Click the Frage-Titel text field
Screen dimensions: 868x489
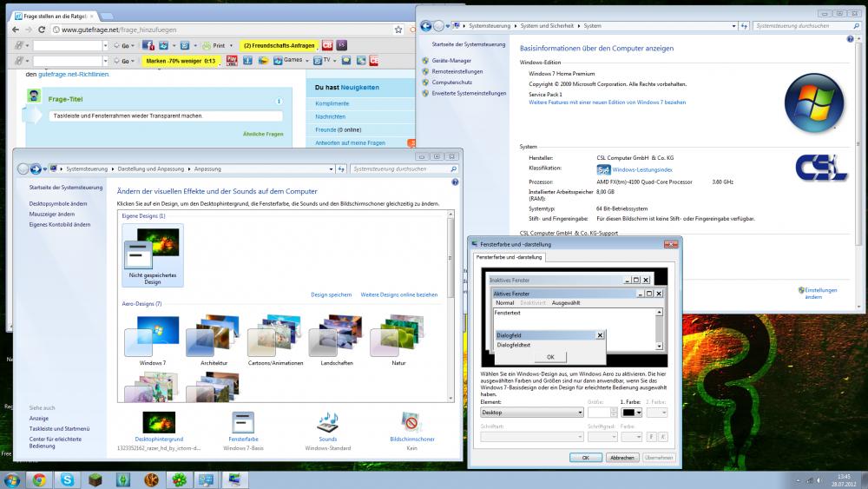point(166,116)
